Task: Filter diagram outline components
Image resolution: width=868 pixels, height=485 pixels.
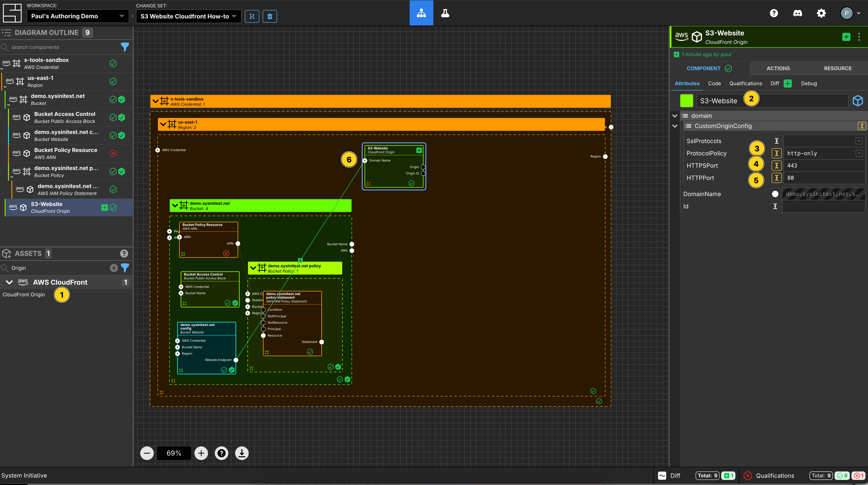Action: pos(125,47)
